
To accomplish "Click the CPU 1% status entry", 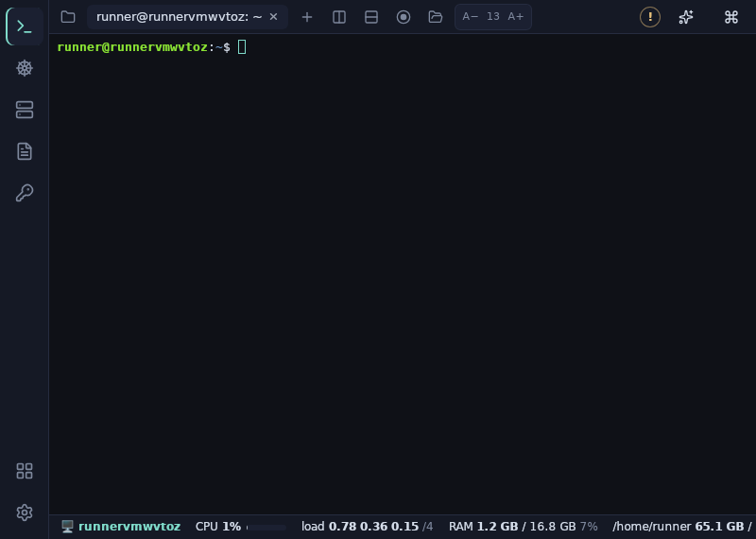I will [x=218, y=527].
